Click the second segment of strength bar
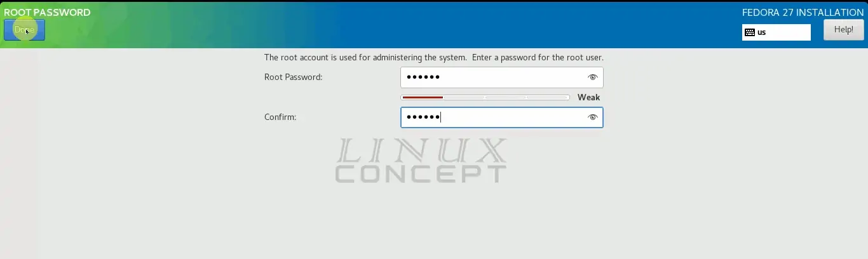This screenshot has height=259, width=868. 464,98
